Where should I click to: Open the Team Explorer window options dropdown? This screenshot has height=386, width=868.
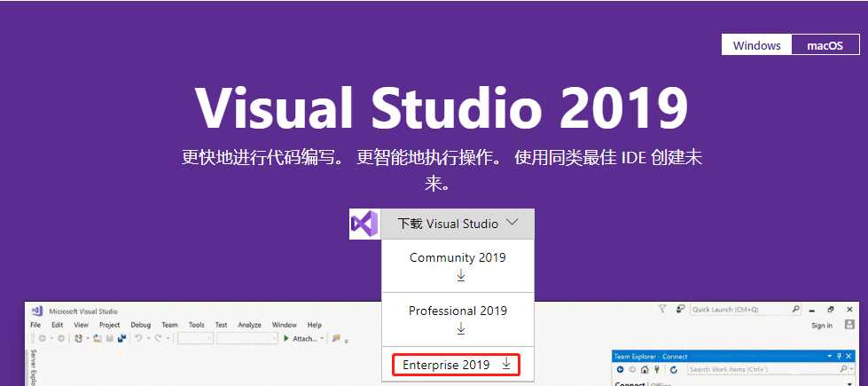click(x=830, y=356)
